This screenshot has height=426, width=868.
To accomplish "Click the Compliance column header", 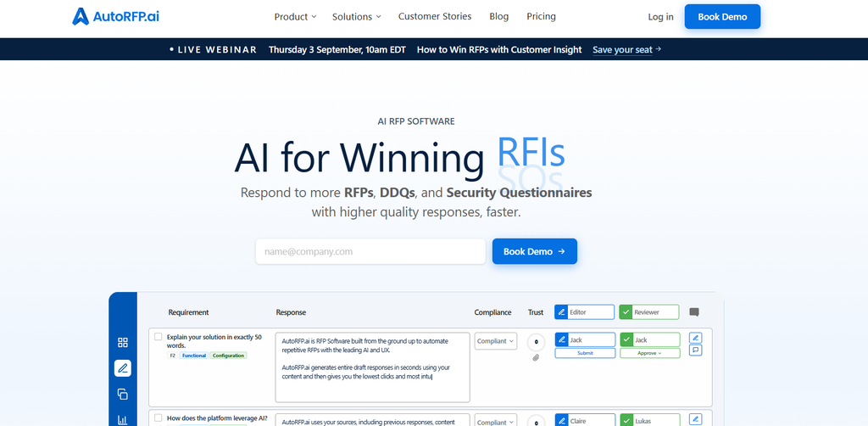I will point(492,312).
